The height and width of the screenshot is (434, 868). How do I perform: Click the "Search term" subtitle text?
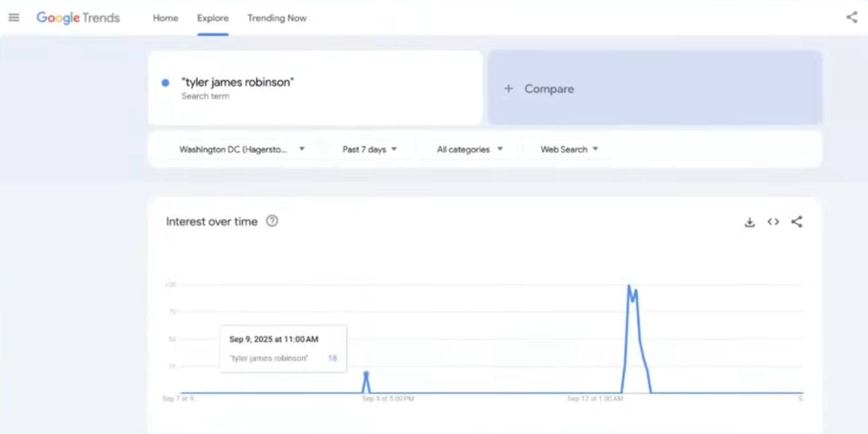click(205, 96)
